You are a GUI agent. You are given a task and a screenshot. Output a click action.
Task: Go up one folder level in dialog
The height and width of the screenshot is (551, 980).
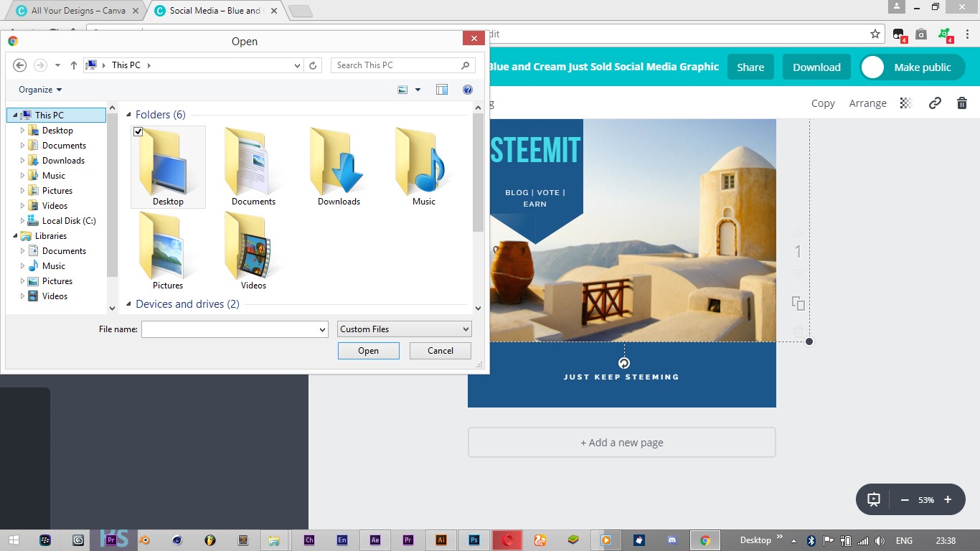click(73, 65)
